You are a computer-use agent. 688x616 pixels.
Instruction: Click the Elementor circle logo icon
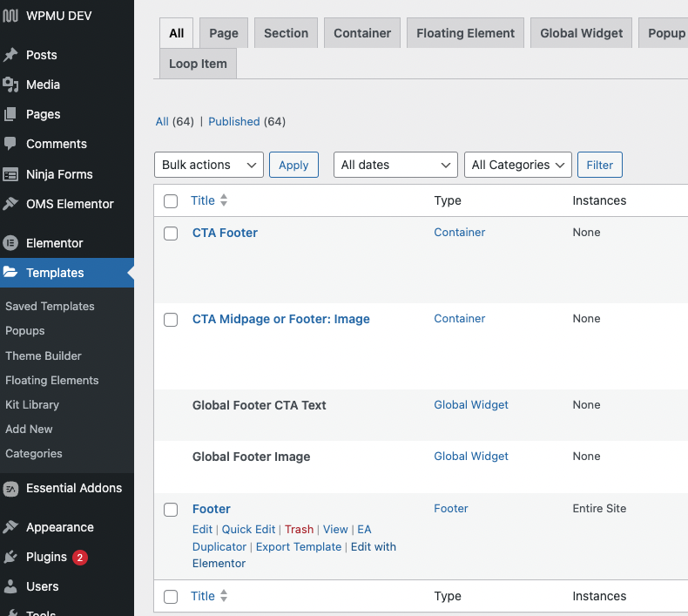tap(10, 243)
